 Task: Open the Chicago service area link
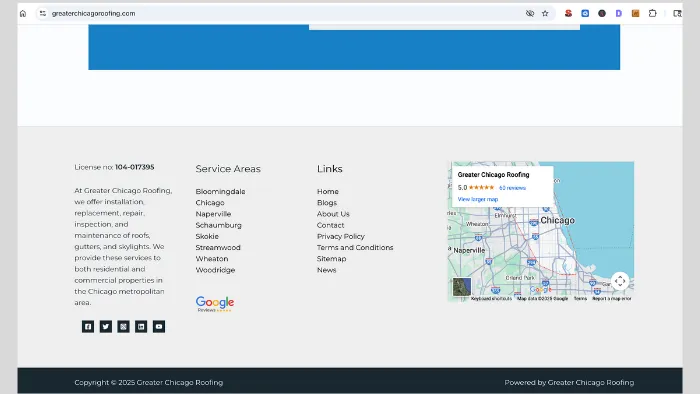pyautogui.click(x=210, y=203)
